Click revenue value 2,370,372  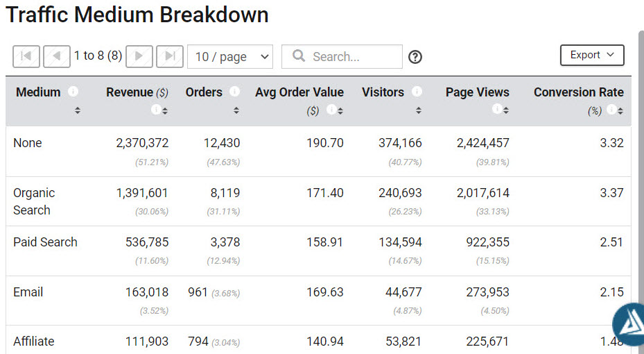coord(142,143)
